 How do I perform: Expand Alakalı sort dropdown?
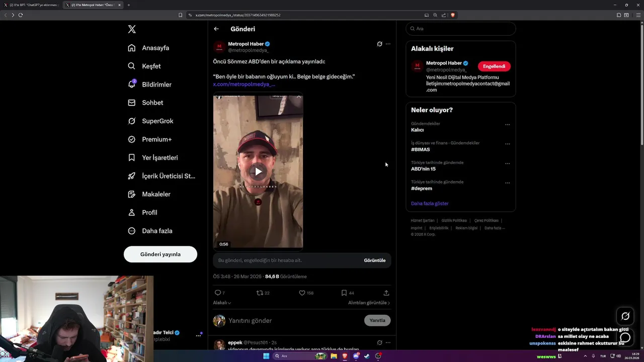pos(222,303)
